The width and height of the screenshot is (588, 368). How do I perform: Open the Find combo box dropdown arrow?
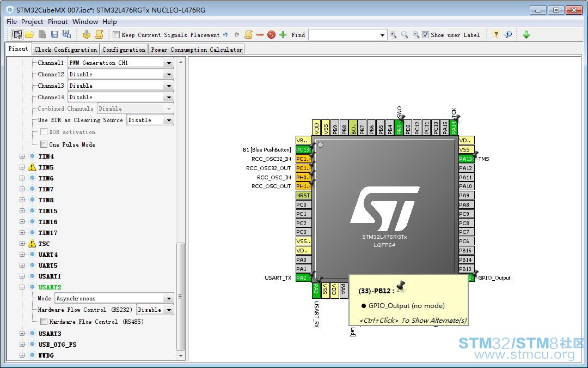tap(382, 35)
